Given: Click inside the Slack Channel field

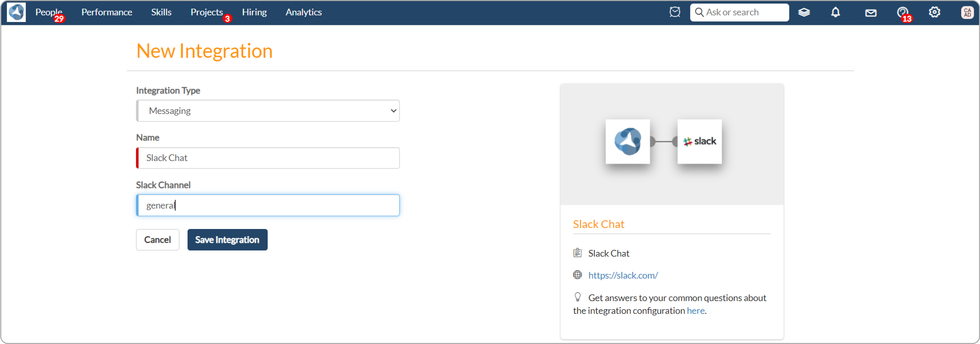Looking at the screenshot, I should click(267, 205).
